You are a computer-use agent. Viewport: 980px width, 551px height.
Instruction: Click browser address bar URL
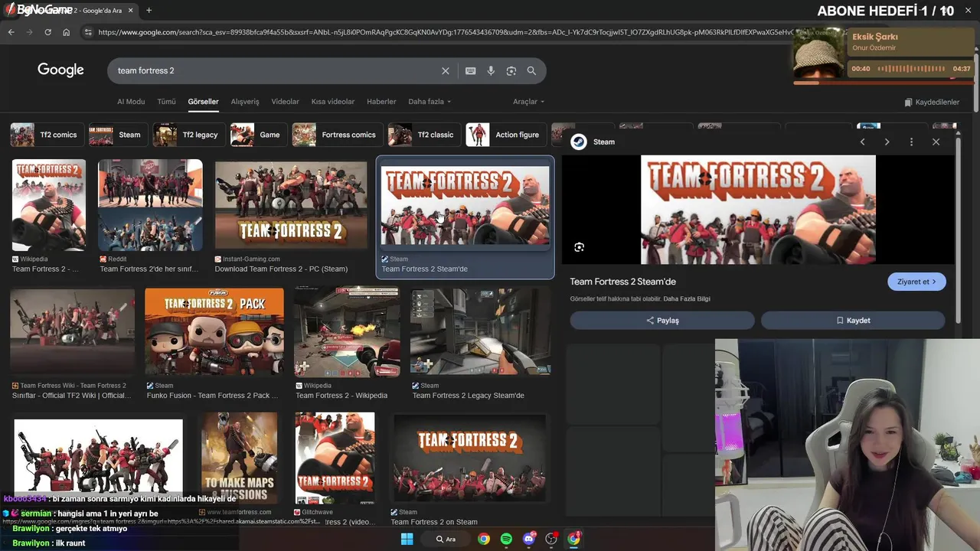444,32
